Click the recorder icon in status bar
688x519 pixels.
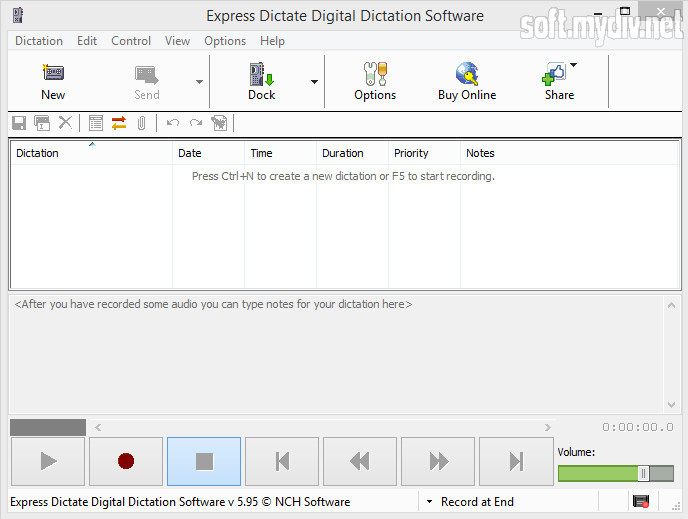click(x=641, y=501)
